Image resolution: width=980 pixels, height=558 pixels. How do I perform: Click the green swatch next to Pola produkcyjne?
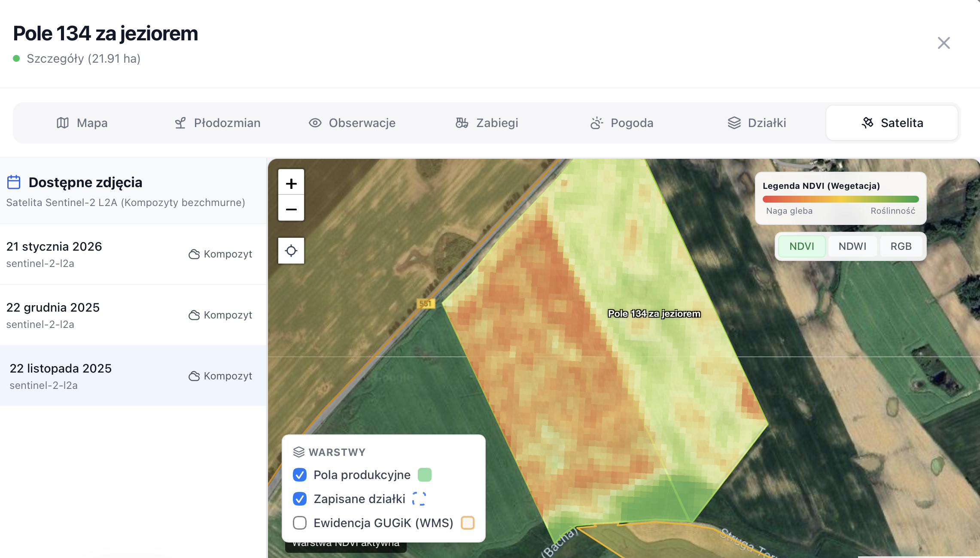[x=424, y=475]
